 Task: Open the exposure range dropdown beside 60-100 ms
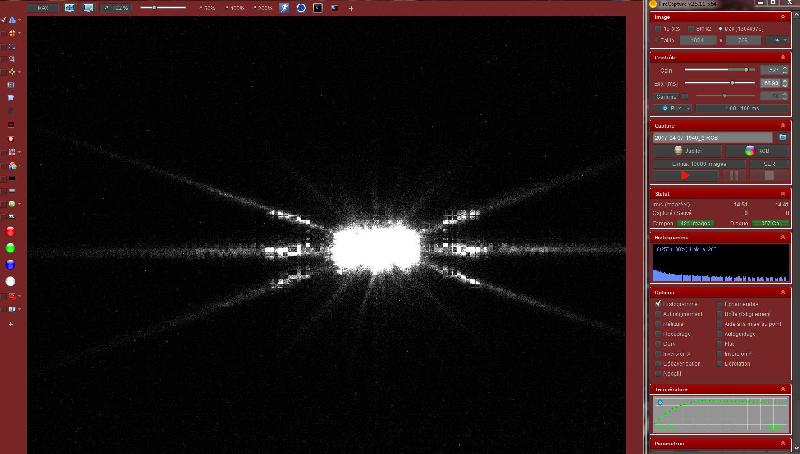pyautogui.click(x=672, y=108)
